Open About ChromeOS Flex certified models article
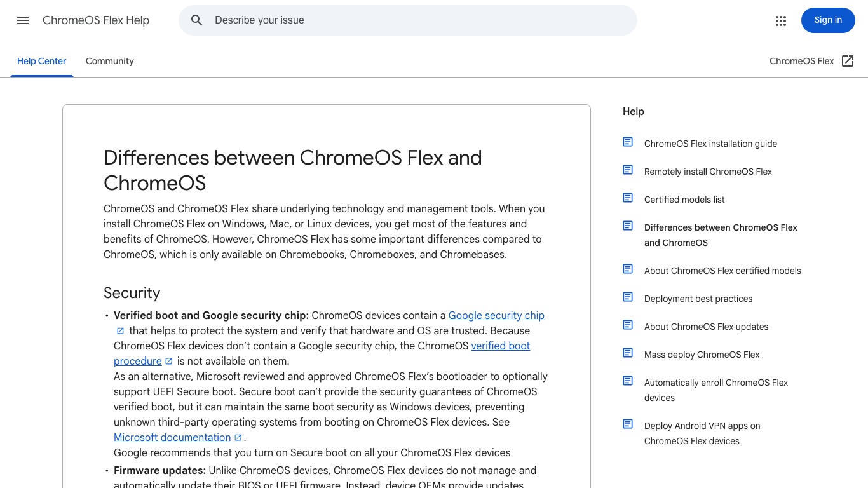868x488 pixels. 722,271
